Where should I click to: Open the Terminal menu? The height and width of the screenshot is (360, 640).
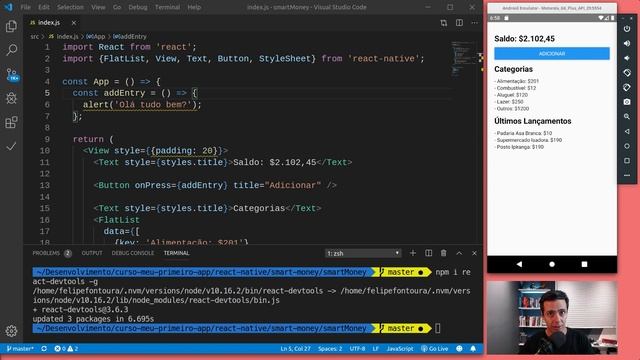(x=167, y=7)
